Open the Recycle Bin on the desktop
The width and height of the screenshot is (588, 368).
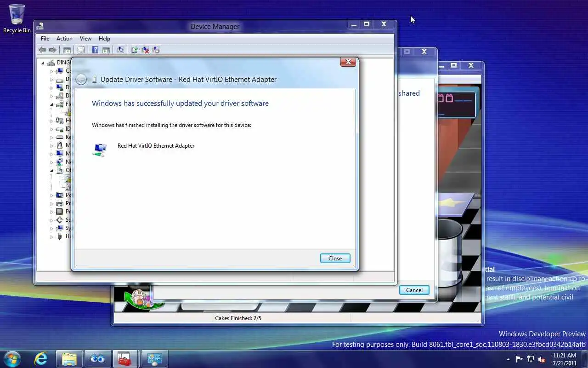[x=17, y=18]
